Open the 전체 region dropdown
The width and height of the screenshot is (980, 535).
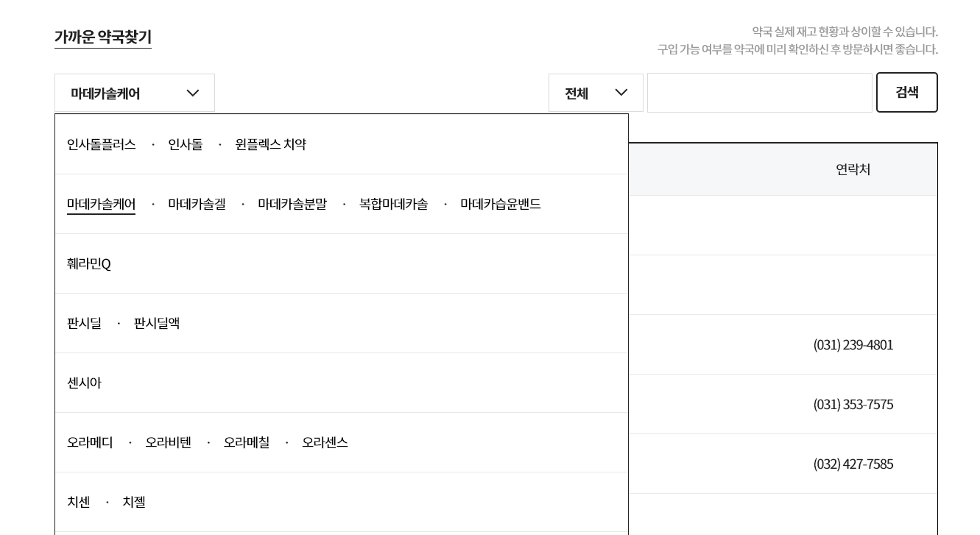pos(596,93)
